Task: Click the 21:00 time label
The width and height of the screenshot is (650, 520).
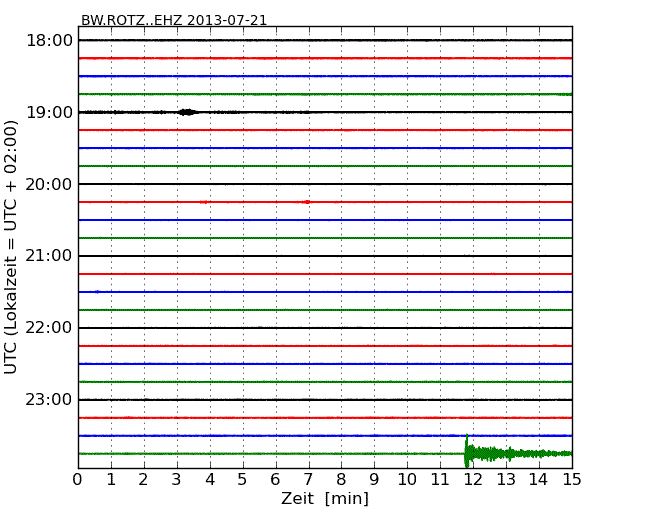Action: point(49,256)
